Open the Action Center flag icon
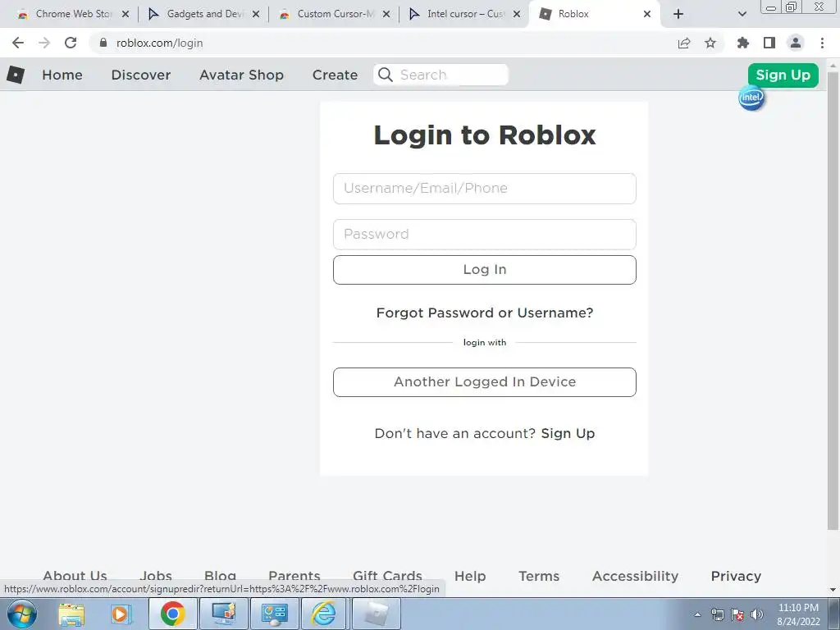Screen dimensions: 840x630 (737, 614)
